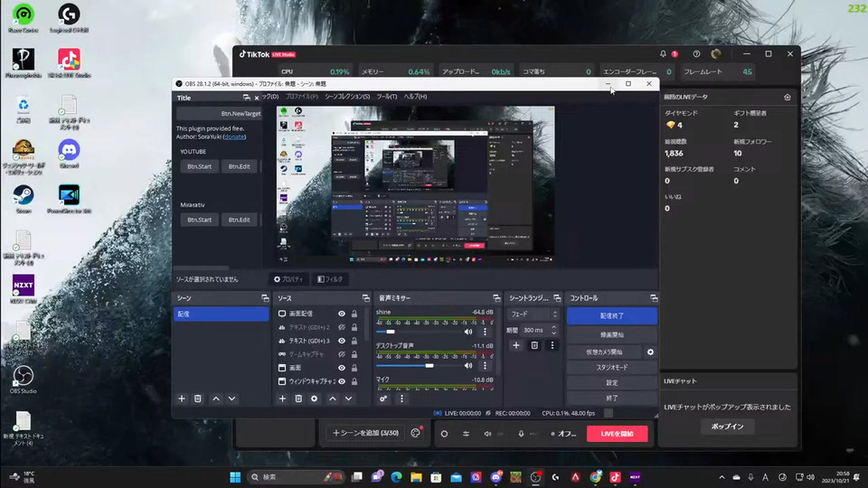Open フィルタ for selected source

click(x=330, y=279)
